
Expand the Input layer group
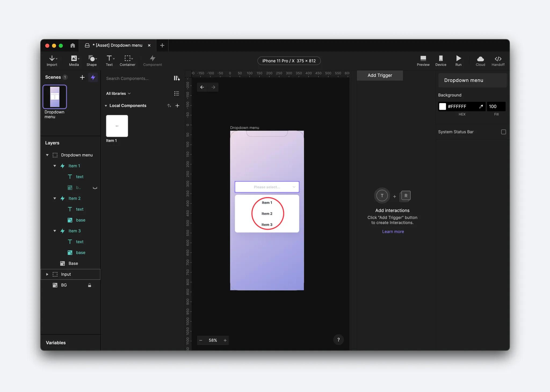coord(47,274)
